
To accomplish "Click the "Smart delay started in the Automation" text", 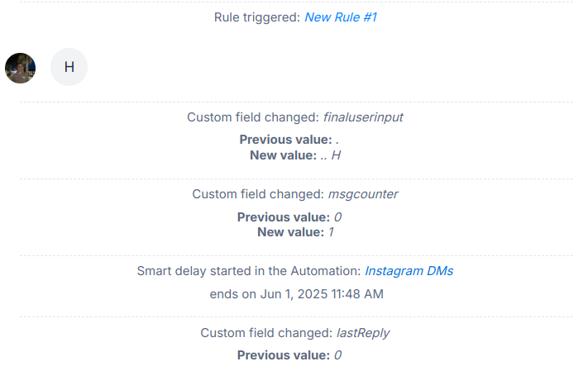I will [x=249, y=271].
